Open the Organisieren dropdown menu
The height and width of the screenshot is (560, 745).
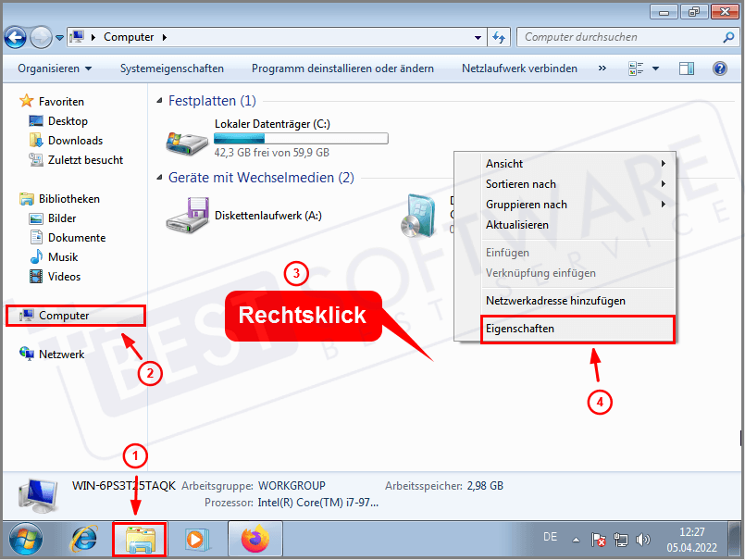coord(54,68)
